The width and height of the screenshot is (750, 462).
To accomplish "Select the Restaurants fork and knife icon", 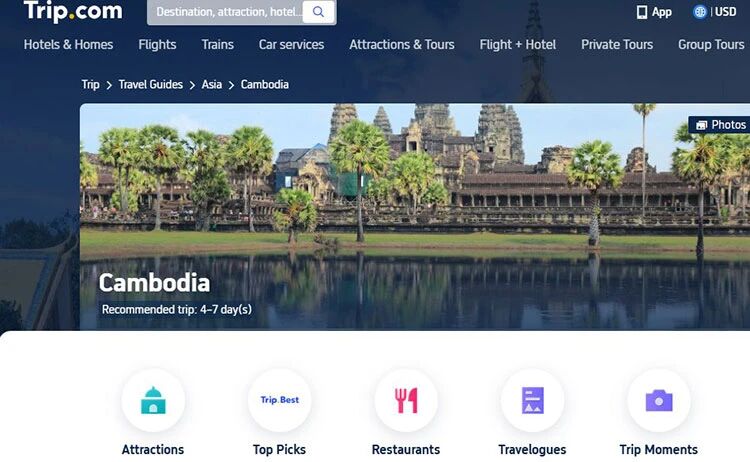I will click(406, 400).
